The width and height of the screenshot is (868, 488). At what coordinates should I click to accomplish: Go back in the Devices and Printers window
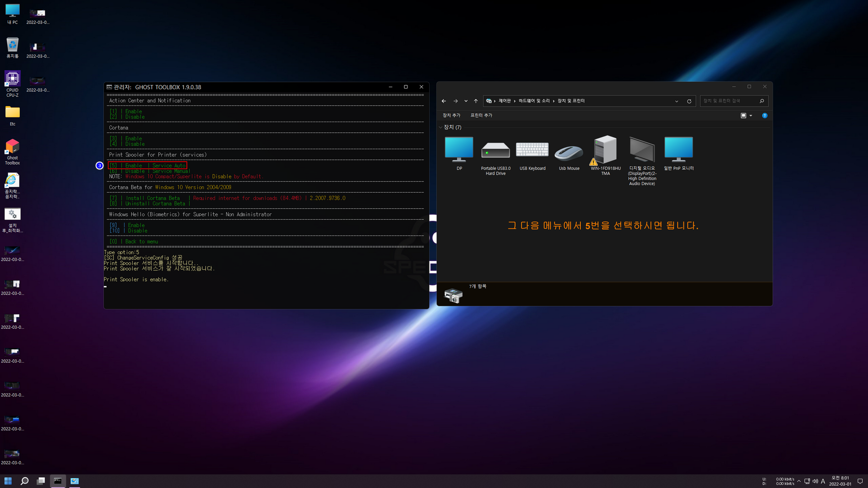[444, 101]
